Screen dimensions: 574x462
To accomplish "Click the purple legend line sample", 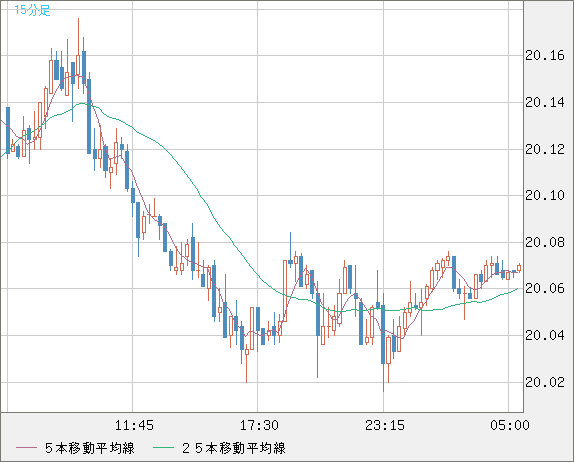I will tap(26, 448).
